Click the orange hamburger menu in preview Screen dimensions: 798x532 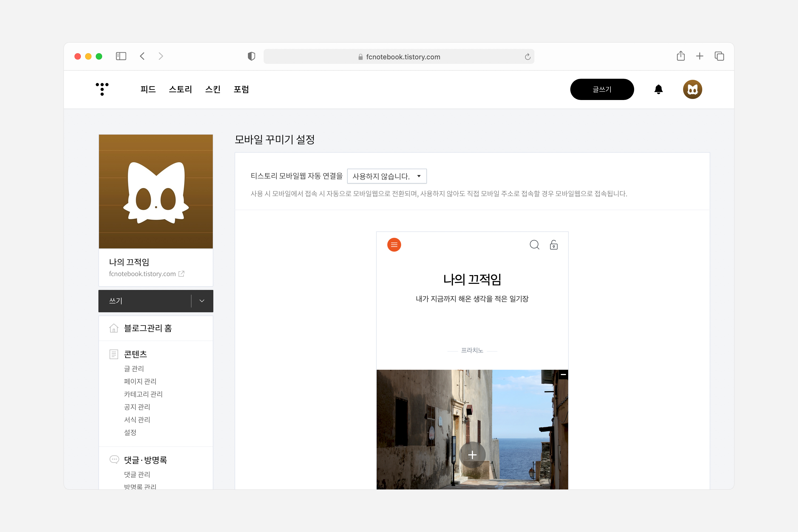[x=394, y=245]
